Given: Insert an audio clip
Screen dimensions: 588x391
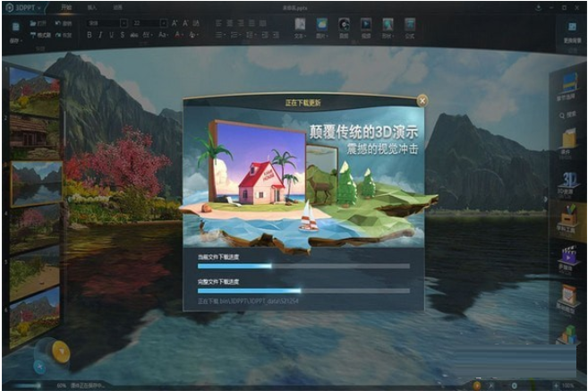Looking at the screenshot, I should (x=344, y=28).
